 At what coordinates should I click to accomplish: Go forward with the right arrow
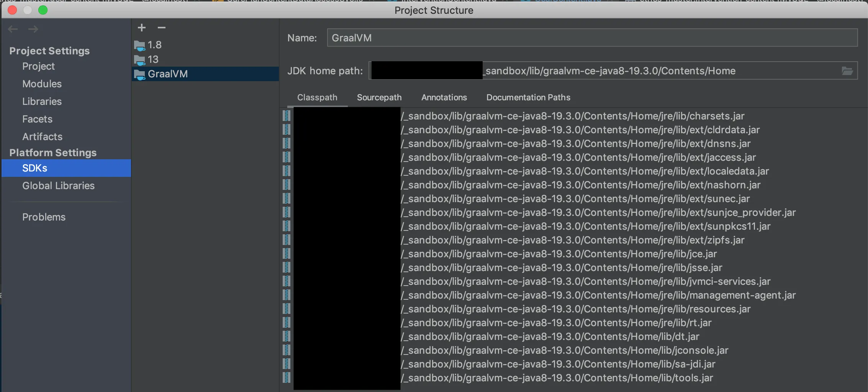(33, 29)
